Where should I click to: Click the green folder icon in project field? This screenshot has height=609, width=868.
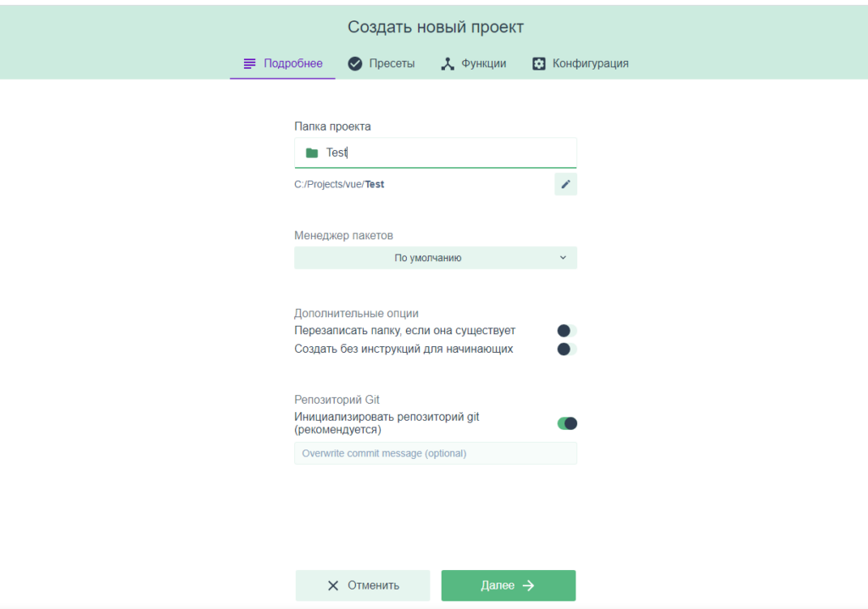312,154
